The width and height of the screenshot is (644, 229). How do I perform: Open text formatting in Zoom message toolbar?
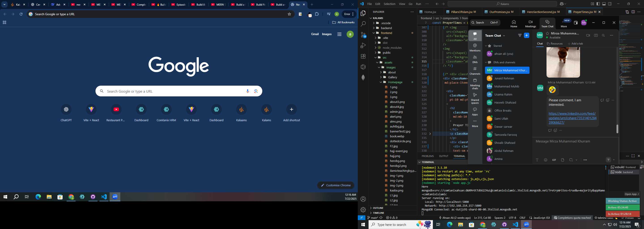(537, 160)
